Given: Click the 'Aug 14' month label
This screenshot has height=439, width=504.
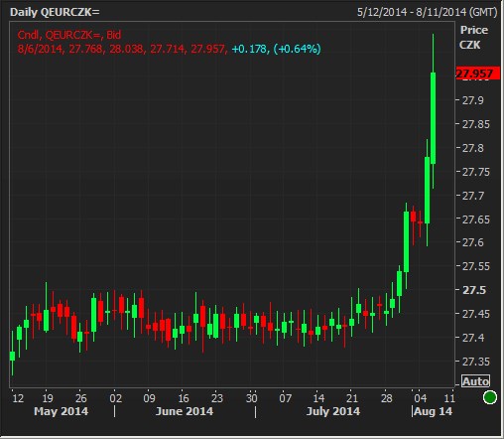Looking at the screenshot, I should pos(433,411).
